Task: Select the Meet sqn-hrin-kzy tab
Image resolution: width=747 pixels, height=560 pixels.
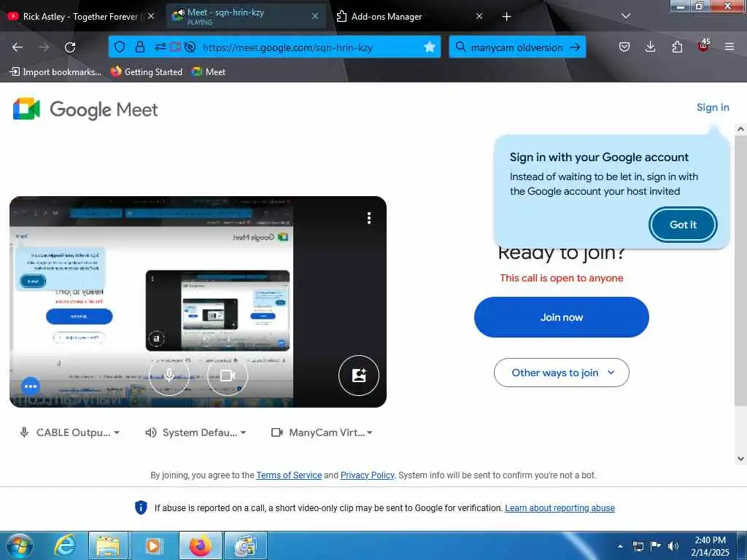Action: tap(246, 16)
